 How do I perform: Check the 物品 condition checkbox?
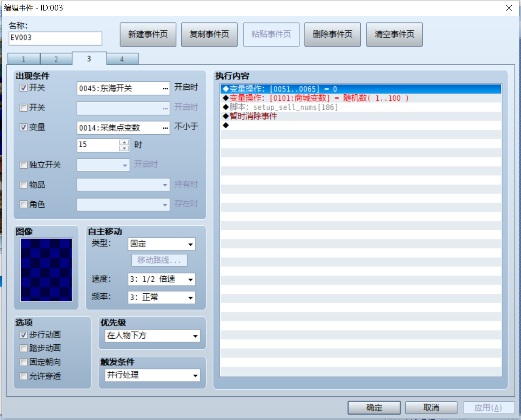pos(23,185)
